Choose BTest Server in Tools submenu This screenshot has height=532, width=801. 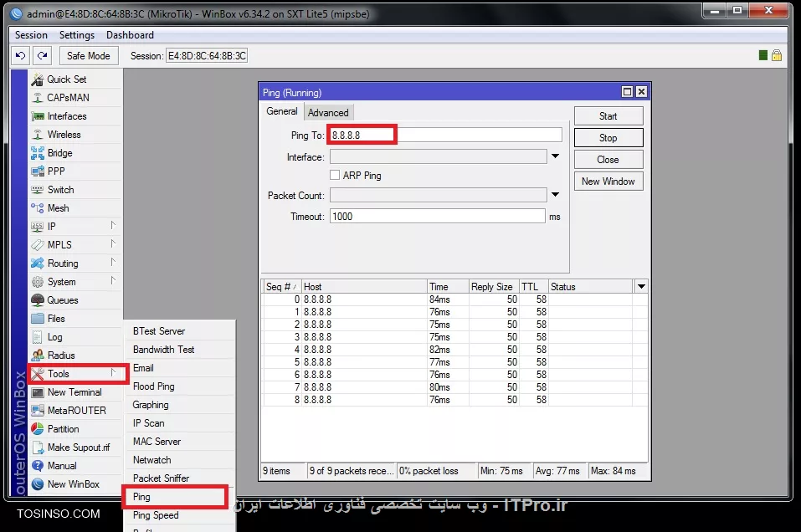pos(180,331)
